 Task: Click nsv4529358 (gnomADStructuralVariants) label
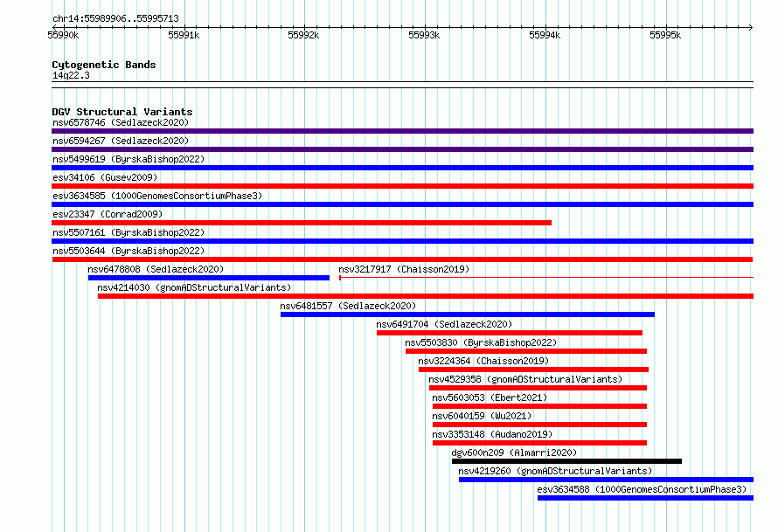[525, 379]
